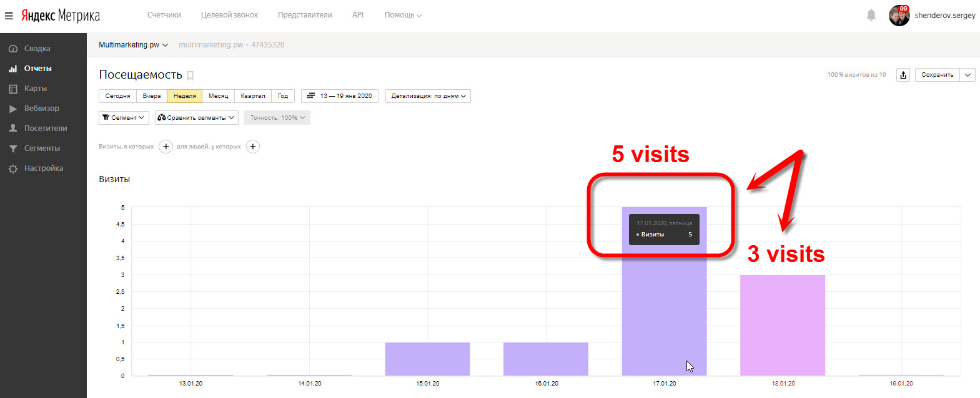Open Сегменты sidebar link
This screenshot has height=398, width=980.
click(43, 148)
